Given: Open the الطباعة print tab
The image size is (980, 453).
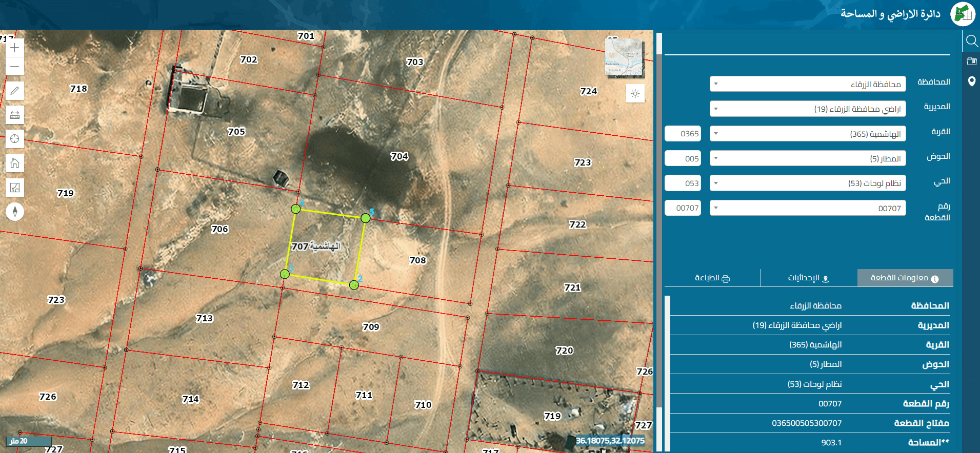Looking at the screenshot, I should pos(712,278).
